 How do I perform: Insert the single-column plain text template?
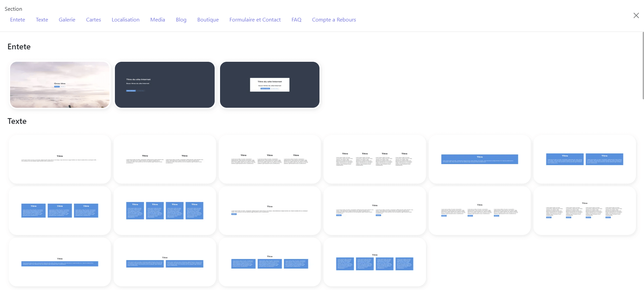tap(60, 159)
